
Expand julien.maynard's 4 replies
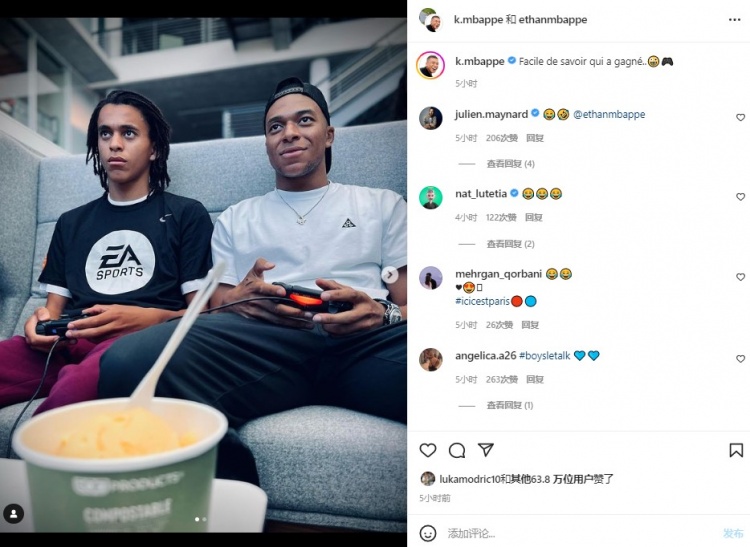pyautogui.click(x=510, y=164)
